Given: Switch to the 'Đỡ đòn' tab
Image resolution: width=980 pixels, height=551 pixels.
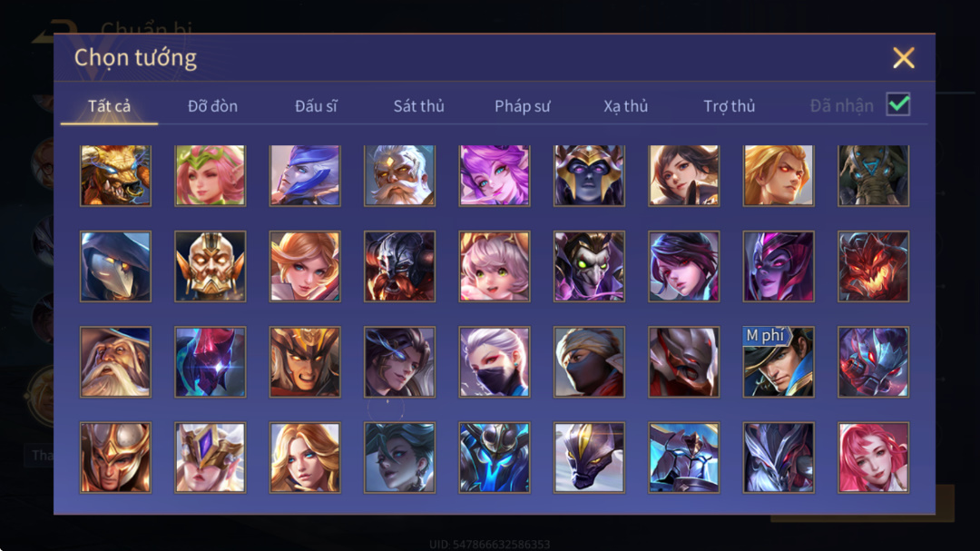Looking at the screenshot, I should [x=212, y=106].
